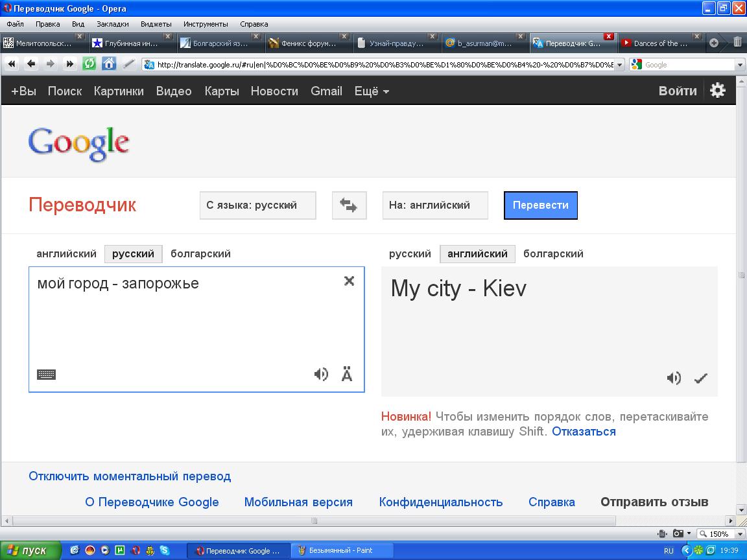Listen to the Russian source text

[321, 374]
